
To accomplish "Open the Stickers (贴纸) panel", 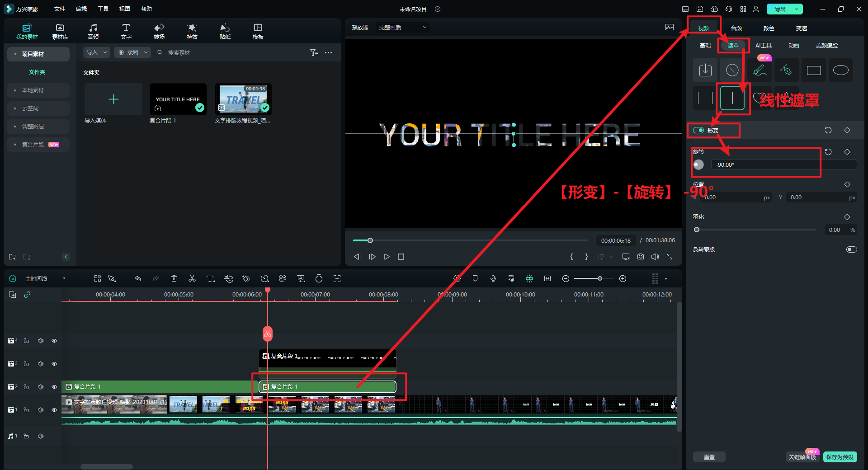I will [225, 31].
